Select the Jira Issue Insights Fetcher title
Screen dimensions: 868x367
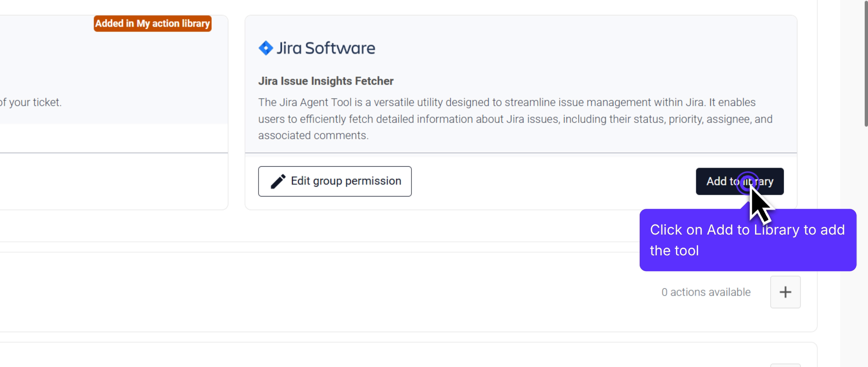[x=325, y=81]
